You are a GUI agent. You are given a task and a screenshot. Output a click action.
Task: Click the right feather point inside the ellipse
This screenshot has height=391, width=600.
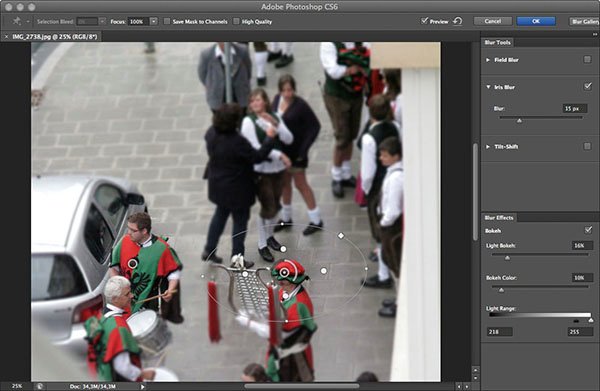tap(323, 271)
